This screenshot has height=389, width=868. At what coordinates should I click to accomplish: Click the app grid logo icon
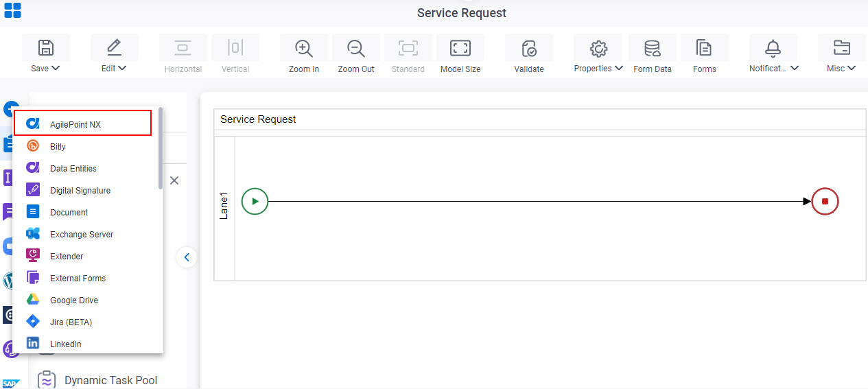coord(12,10)
